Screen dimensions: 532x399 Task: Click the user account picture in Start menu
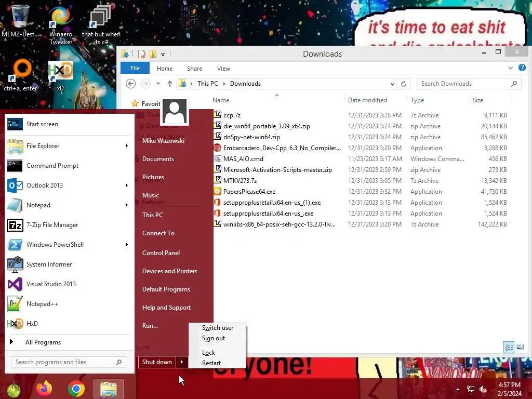175,111
